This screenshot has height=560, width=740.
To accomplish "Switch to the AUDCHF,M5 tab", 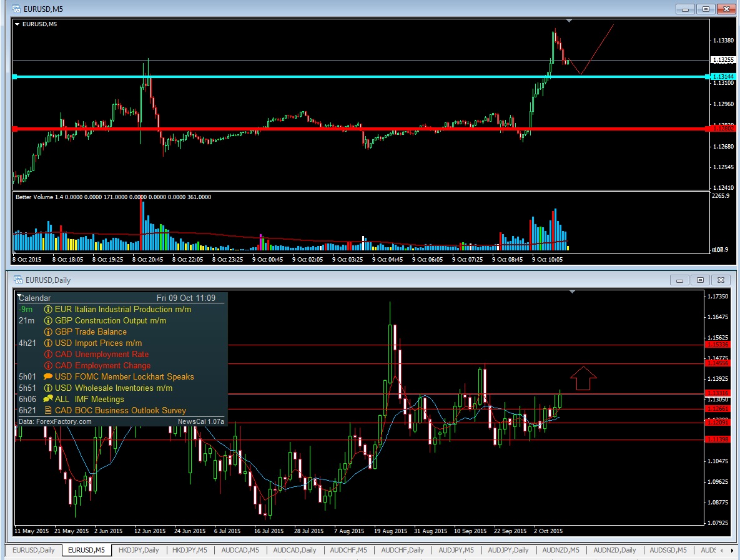I will pyautogui.click(x=348, y=550).
